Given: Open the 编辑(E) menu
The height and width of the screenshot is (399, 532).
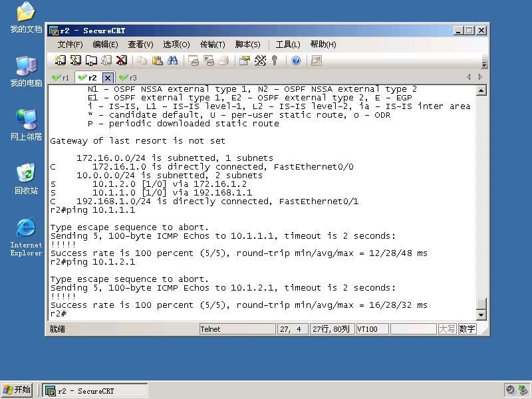Looking at the screenshot, I should [105, 45].
